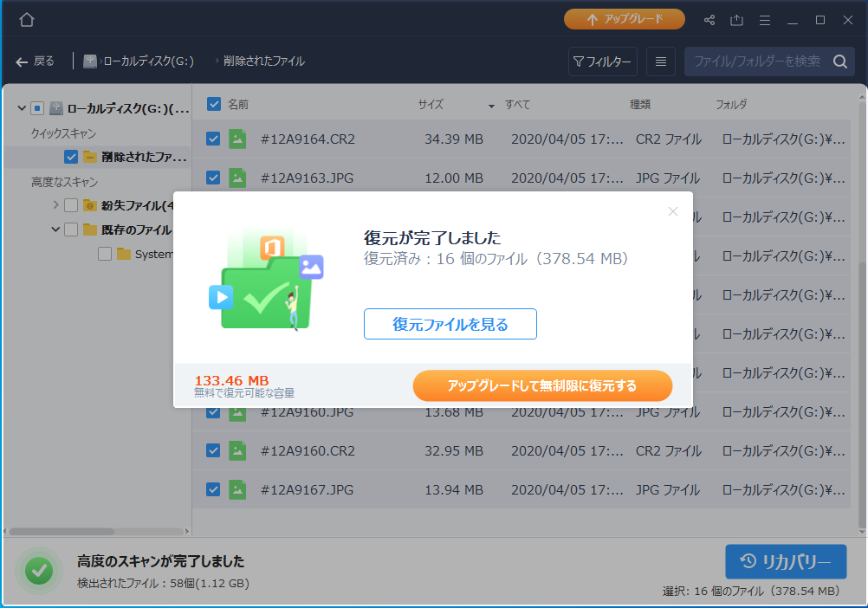The height and width of the screenshot is (608, 868).
Task: Click アップグレードして無制限に復元する button
Action: pos(542,385)
